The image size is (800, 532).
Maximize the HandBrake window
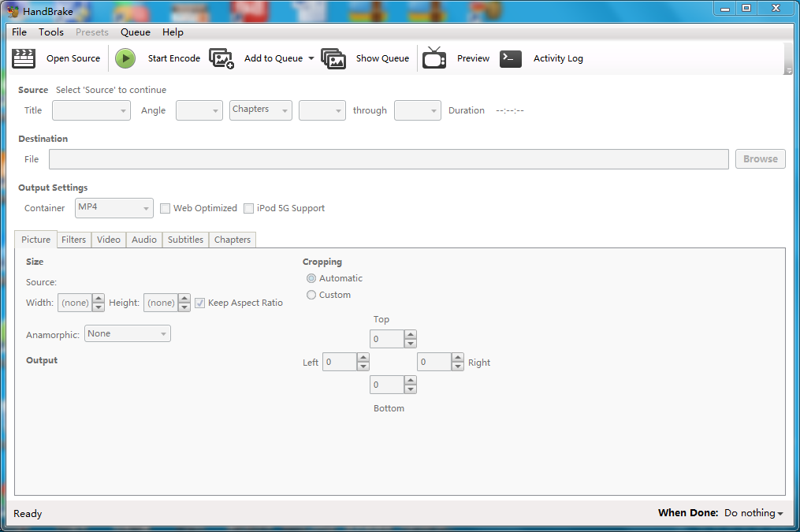[746, 8]
